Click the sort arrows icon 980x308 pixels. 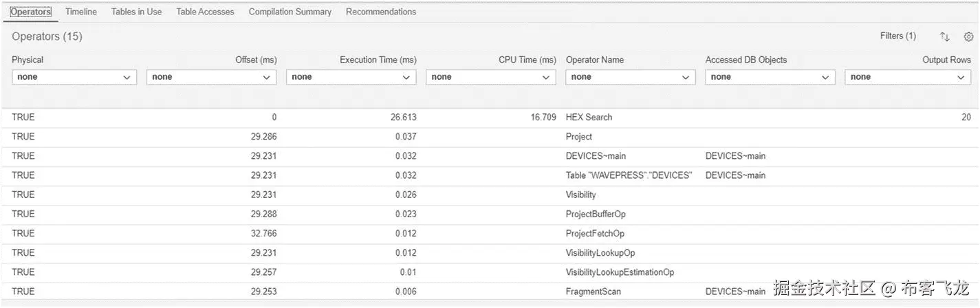(945, 36)
